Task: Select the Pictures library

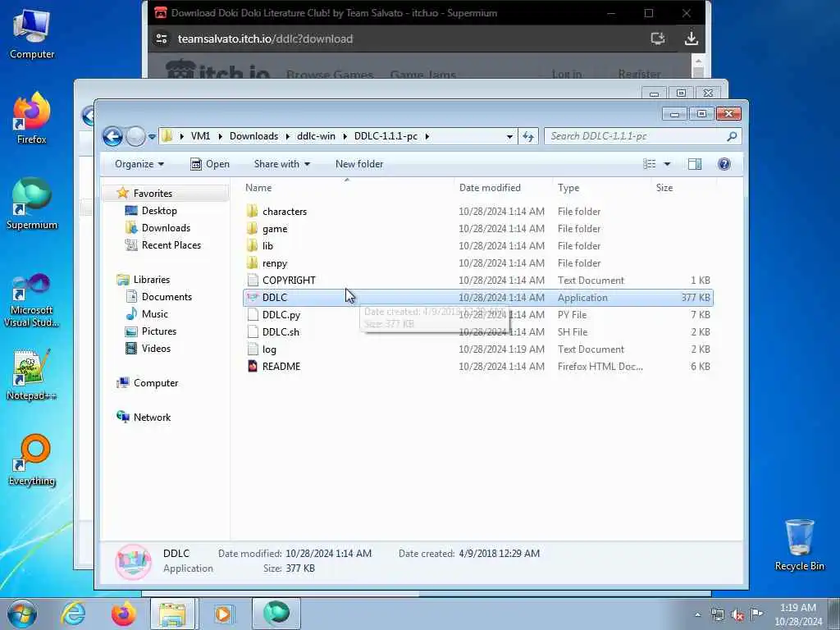Action: pos(159,331)
